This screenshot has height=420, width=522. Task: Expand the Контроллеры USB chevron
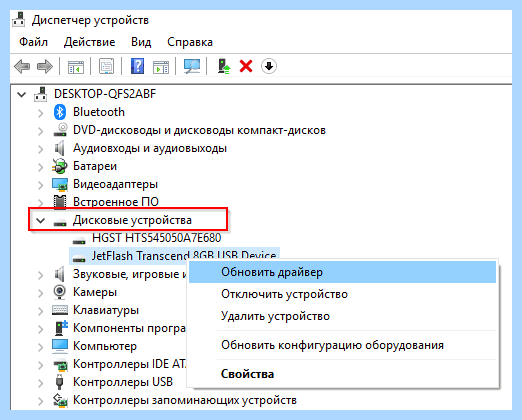tap(40, 383)
